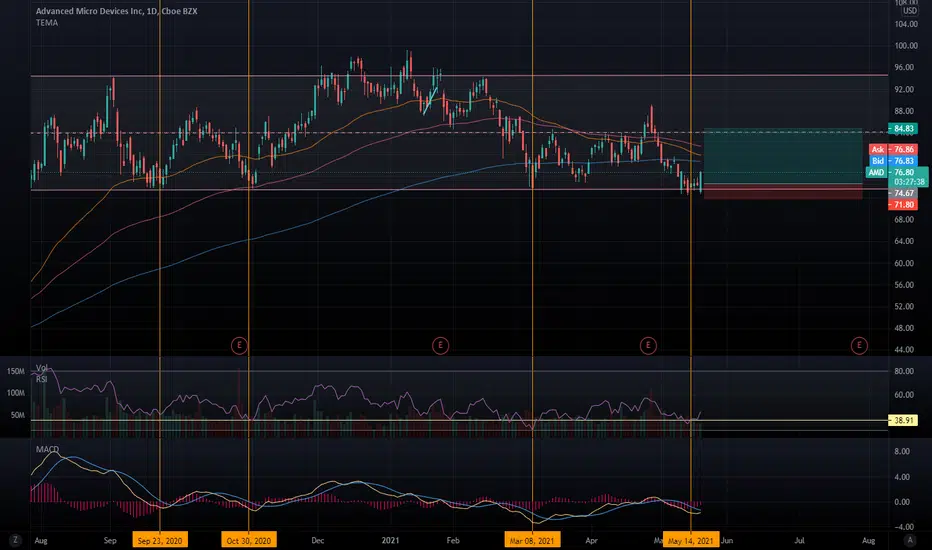Open the timezone Z button

tap(15, 540)
